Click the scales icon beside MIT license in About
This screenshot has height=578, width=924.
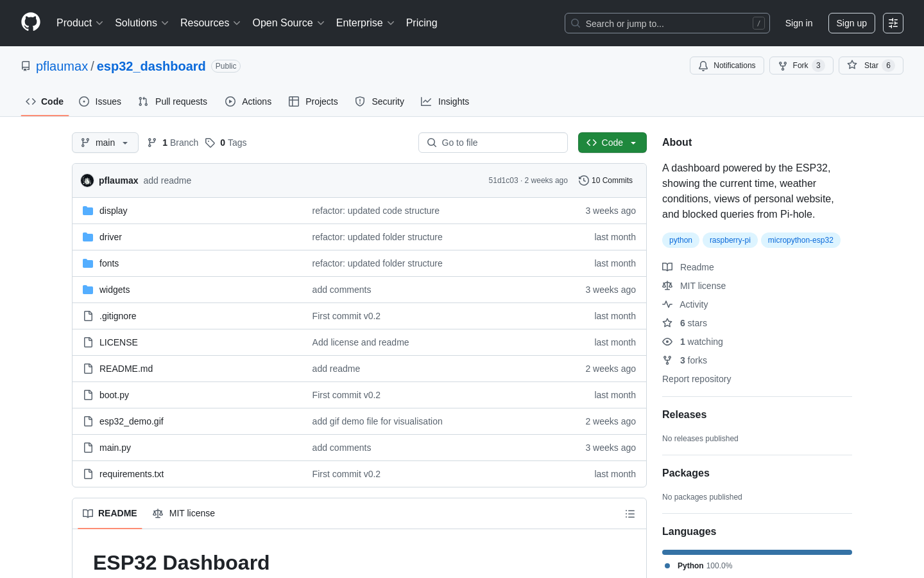coord(667,286)
